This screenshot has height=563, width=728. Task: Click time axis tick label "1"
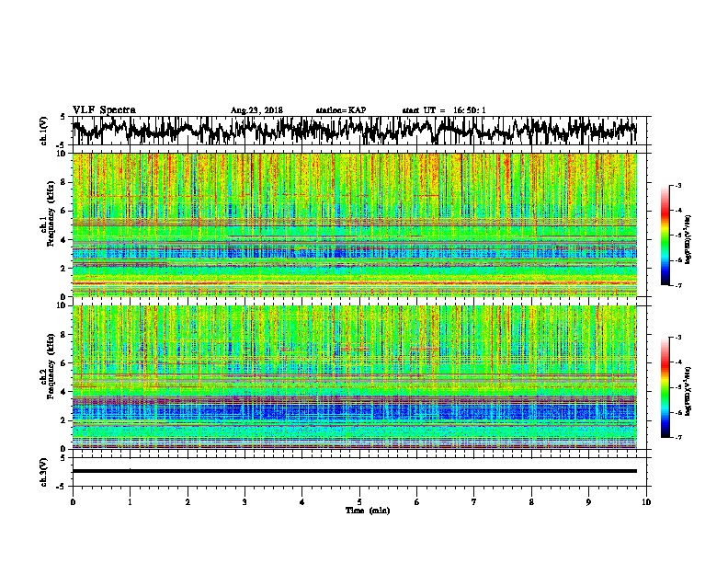tap(130, 502)
